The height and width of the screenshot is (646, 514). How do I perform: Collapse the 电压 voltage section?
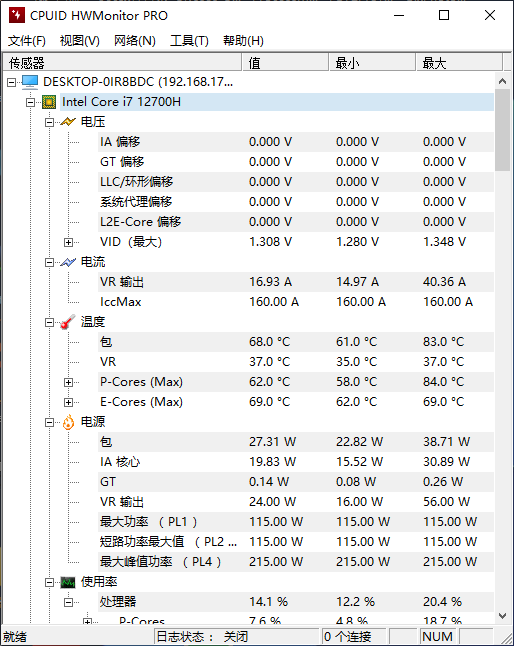tap(49, 122)
